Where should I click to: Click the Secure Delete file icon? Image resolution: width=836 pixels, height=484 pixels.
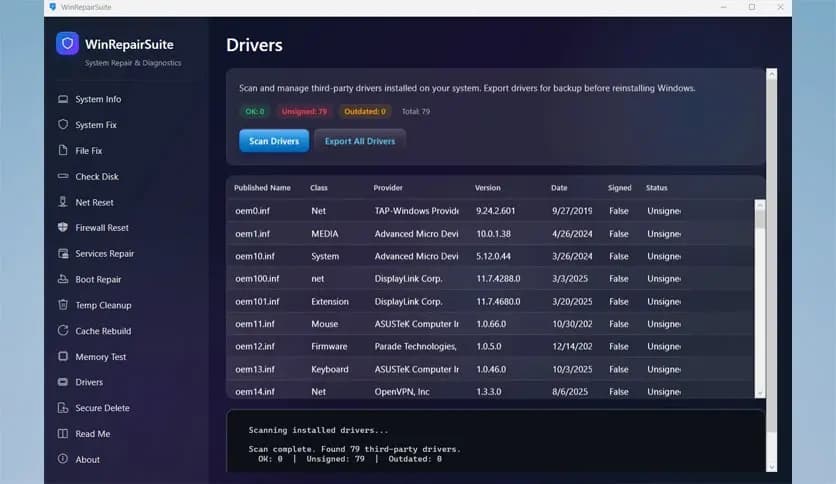coord(63,408)
